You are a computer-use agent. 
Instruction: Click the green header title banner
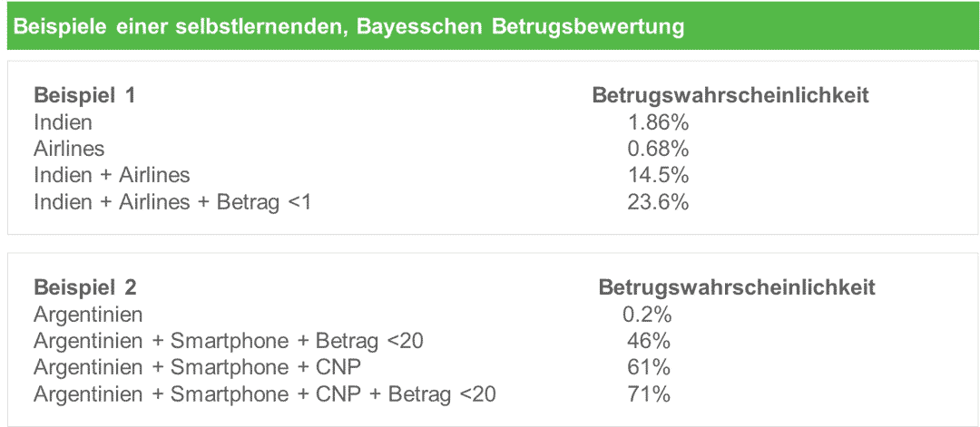coord(490,27)
